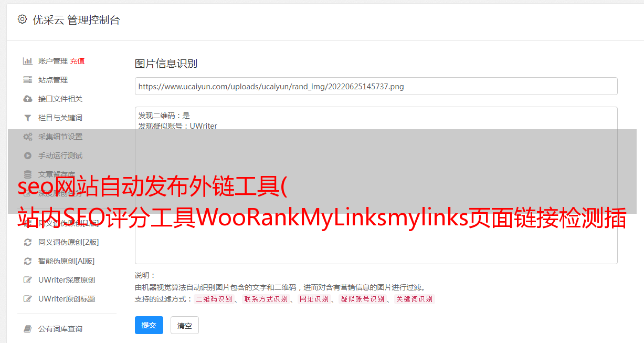The image size is (644, 343).
Task: Open 栏目与关键词 menu item
Action: (x=60, y=118)
